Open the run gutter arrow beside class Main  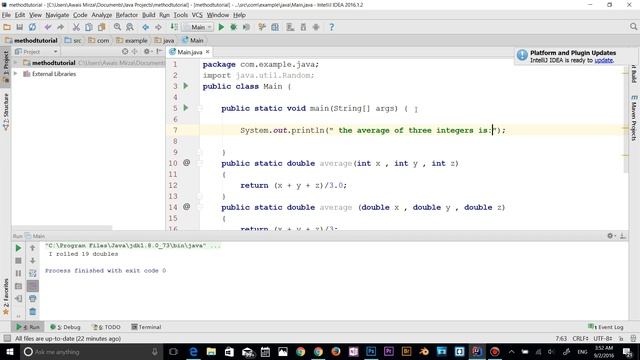click(x=186, y=86)
